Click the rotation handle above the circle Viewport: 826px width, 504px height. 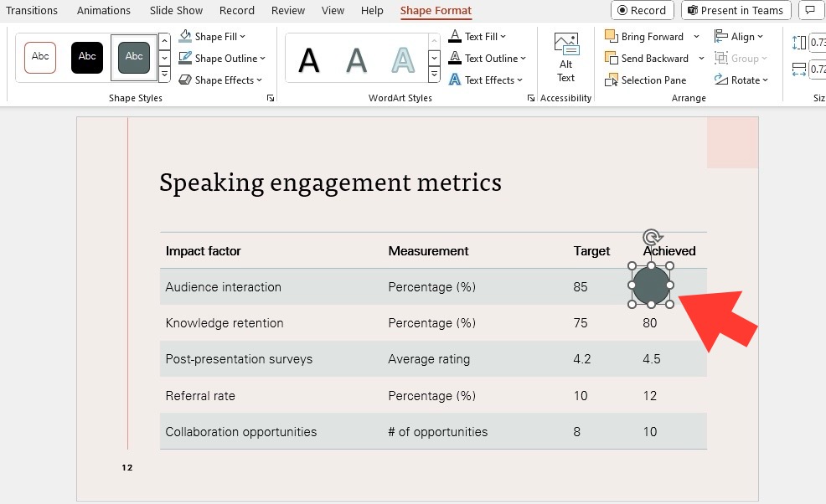click(652, 237)
